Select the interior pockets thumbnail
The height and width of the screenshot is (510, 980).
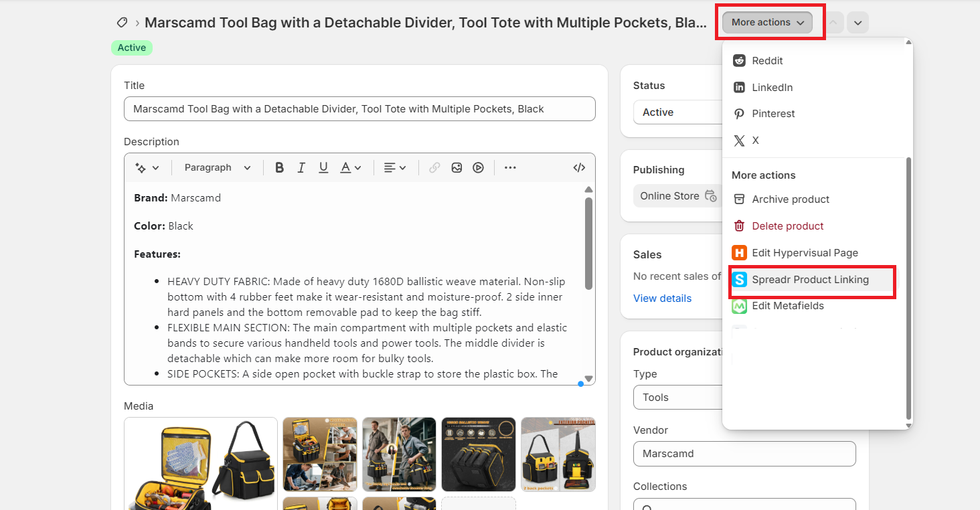(558, 454)
